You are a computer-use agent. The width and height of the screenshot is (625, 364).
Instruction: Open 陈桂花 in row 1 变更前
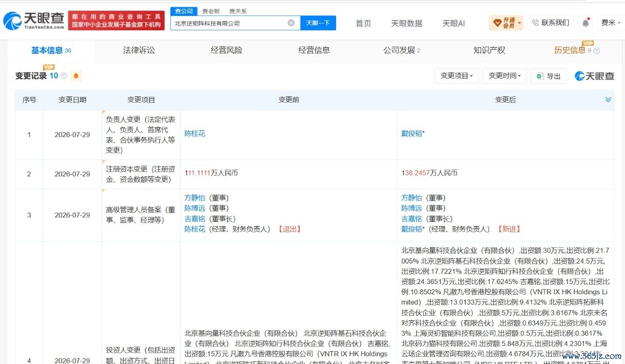194,133
